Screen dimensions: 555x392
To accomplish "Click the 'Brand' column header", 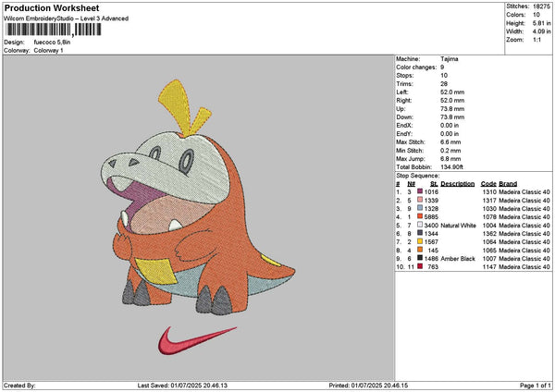I will (x=508, y=184).
